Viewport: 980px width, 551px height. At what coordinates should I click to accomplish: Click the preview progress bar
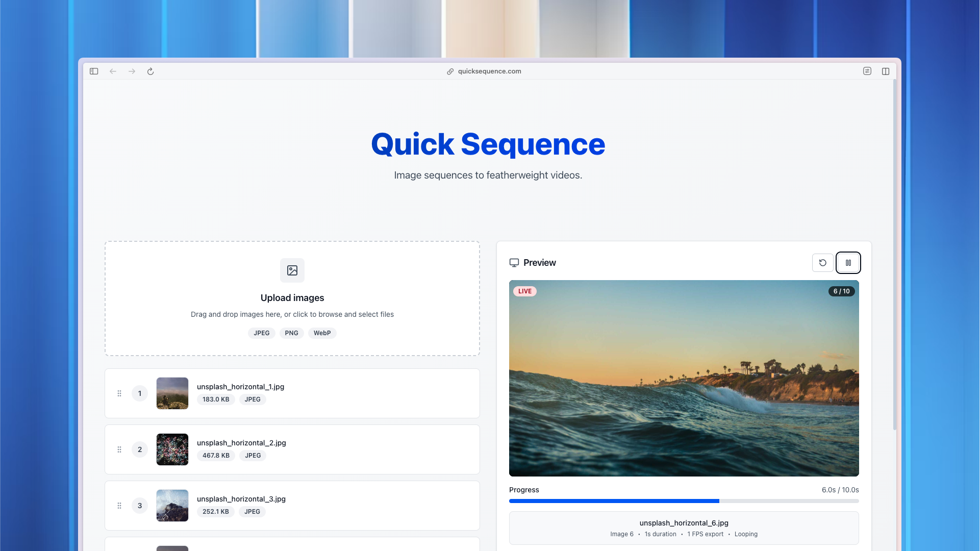[x=684, y=501]
